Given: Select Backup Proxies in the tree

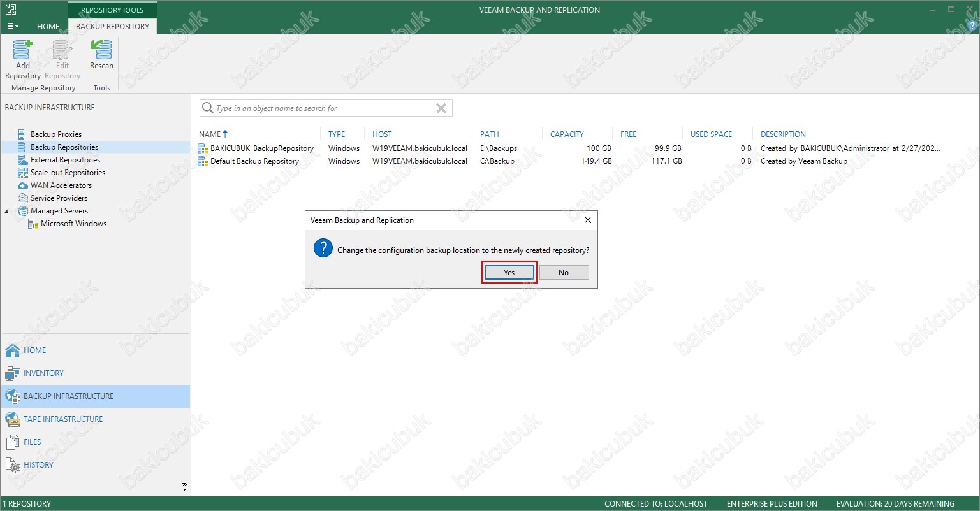Looking at the screenshot, I should tap(56, 134).
